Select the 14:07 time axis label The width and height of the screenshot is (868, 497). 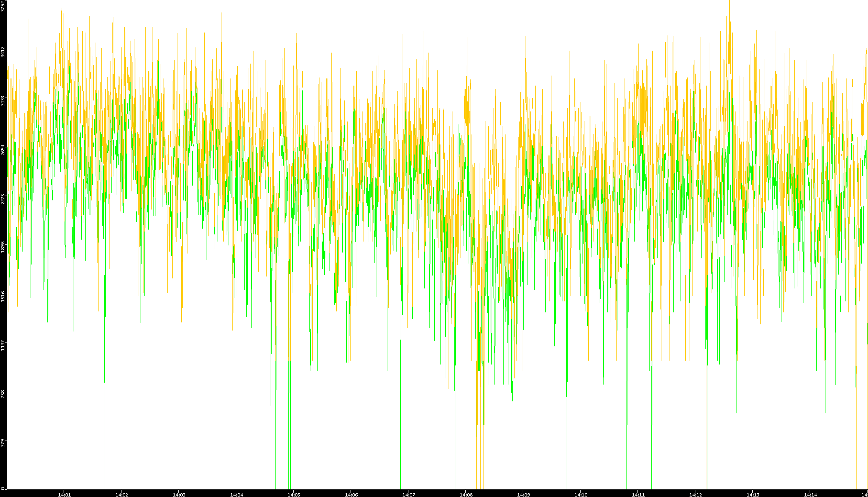pos(408,495)
